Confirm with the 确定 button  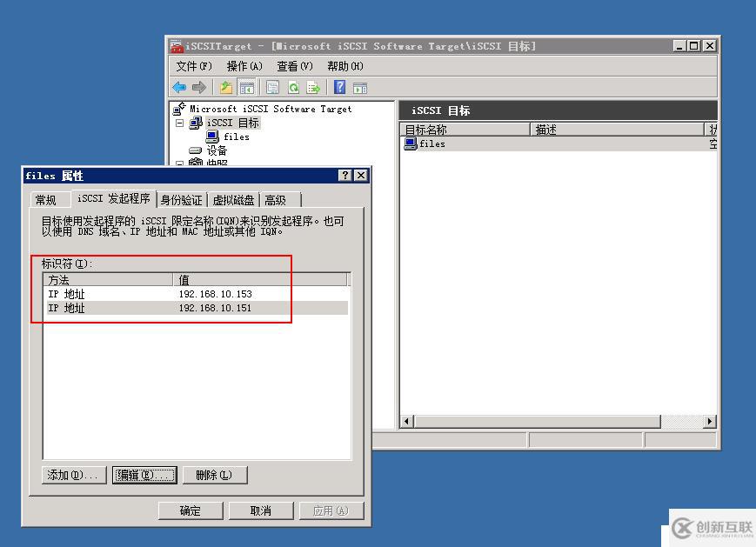click(191, 510)
